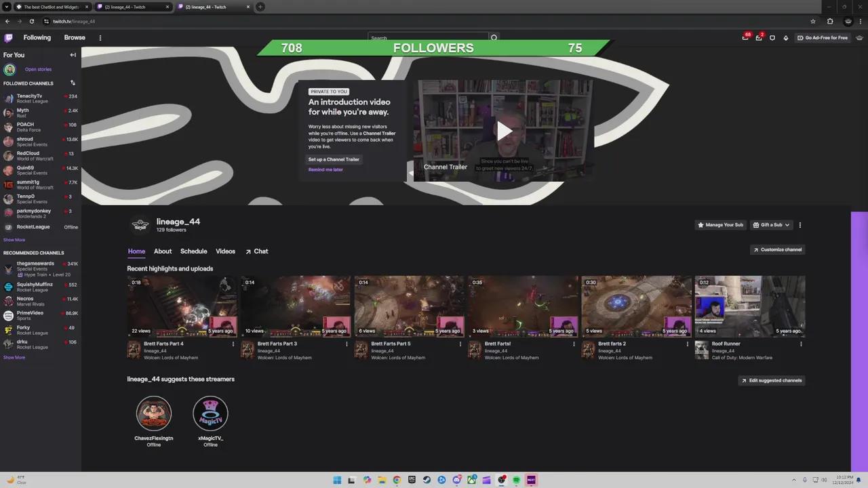Click the Windows Start button
Screen dimensions: 868x488
[337, 480]
